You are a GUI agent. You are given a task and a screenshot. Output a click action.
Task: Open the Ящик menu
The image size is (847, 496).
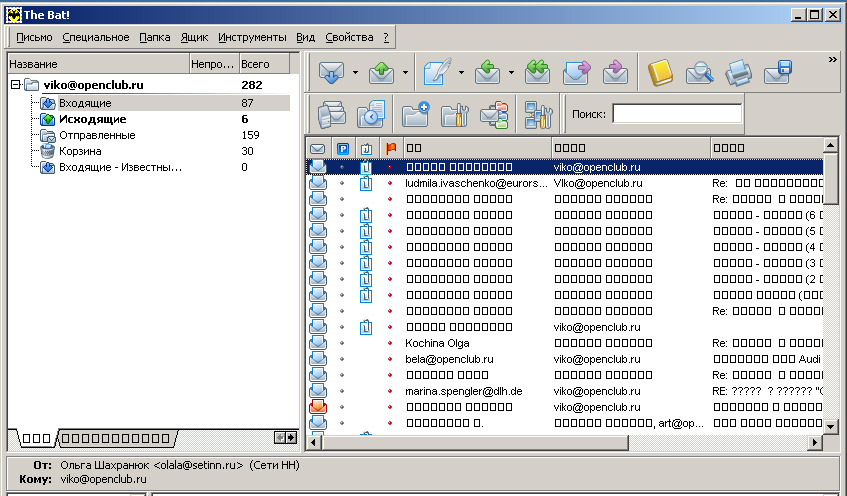[194, 37]
